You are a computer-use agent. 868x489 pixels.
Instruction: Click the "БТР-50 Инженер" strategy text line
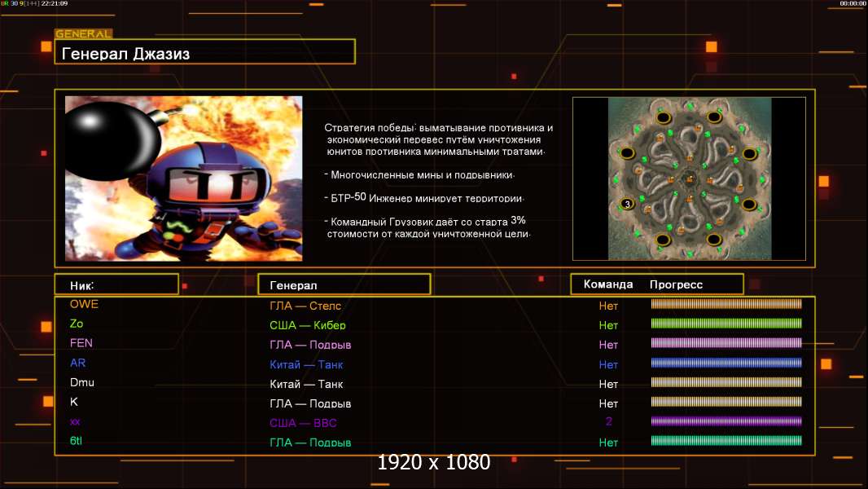[x=426, y=198]
